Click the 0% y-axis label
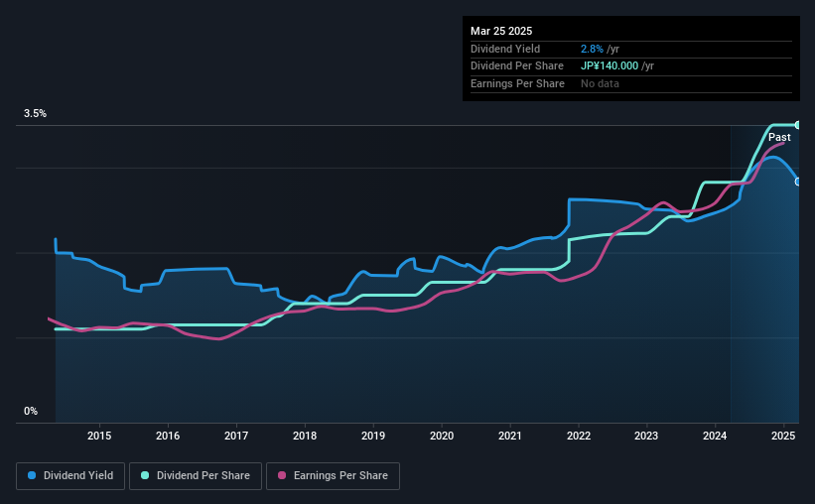This screenshot has height=504, width=815. (31, 411)
